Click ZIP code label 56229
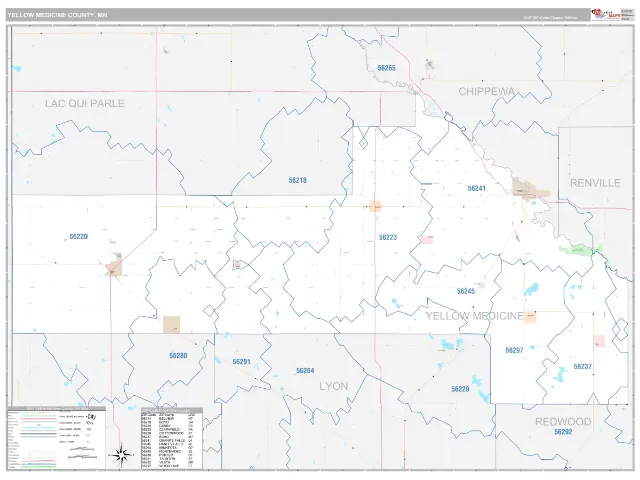 [x=460, y=389]
